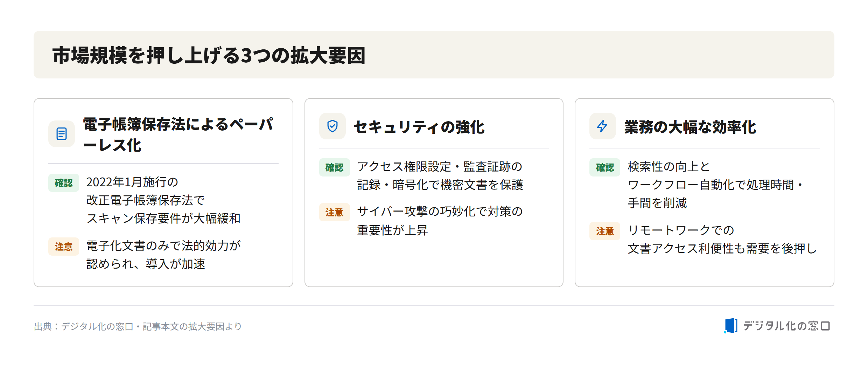Image resolution: width=868 pixels, height=367 pixels.
Task: Click 確認 badge next to 2022年1月施行の
Action: point(64,183)
